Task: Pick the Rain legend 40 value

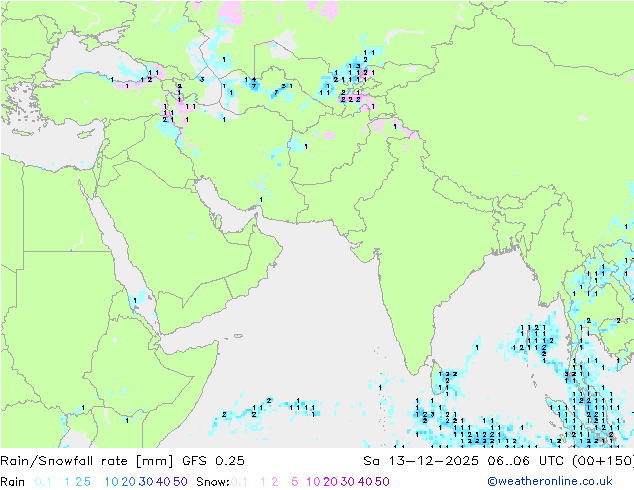Action: click(163, 482)
